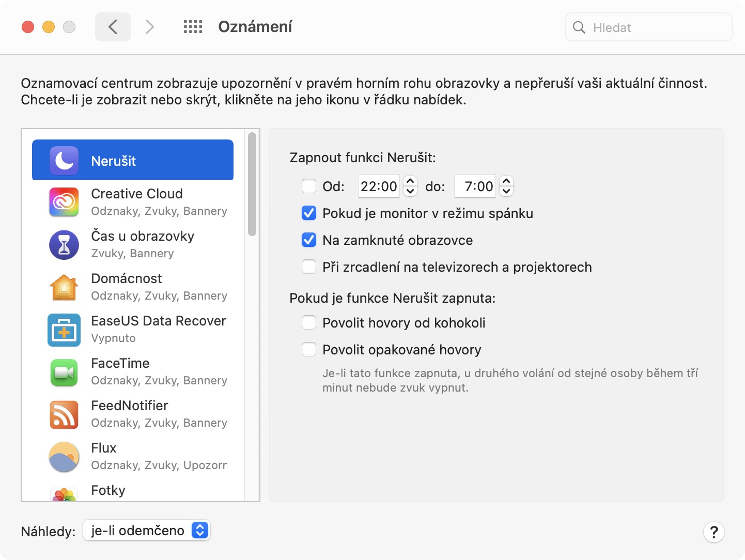
Task: Toggle Na zamknuté obrazovce checkbox
Action: click(309, 240)
